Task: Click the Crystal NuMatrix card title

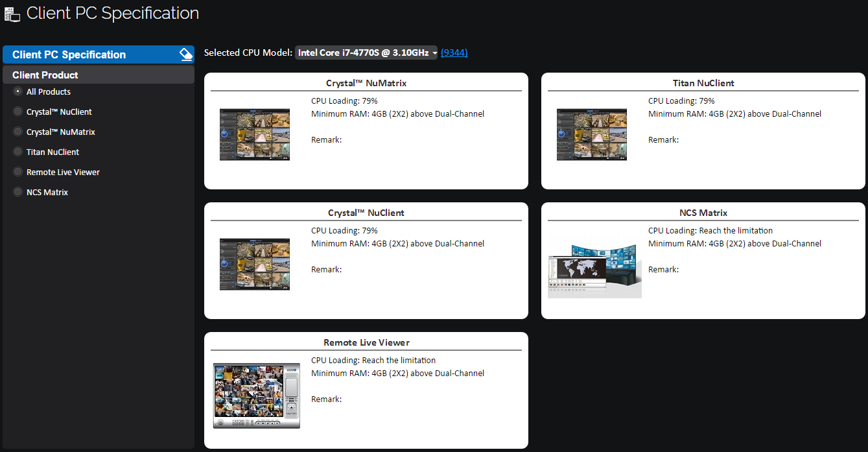Action: tap(366, 83)
